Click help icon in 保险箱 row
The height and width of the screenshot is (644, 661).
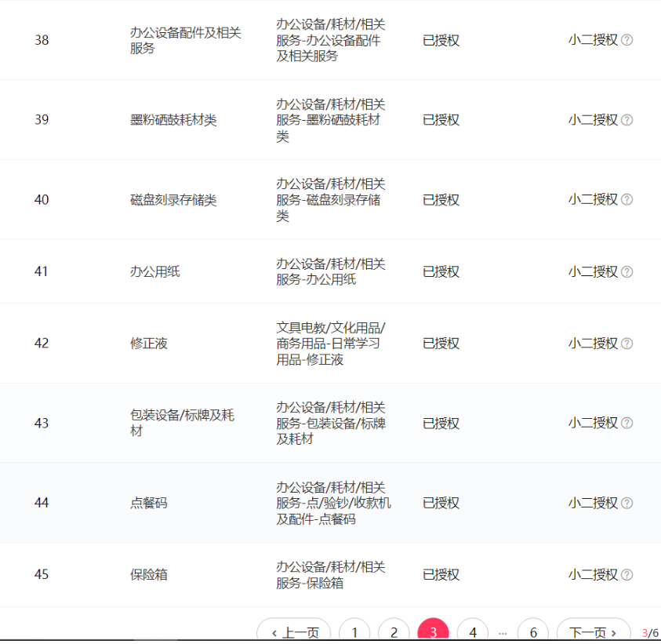click(x=626, y=575)
